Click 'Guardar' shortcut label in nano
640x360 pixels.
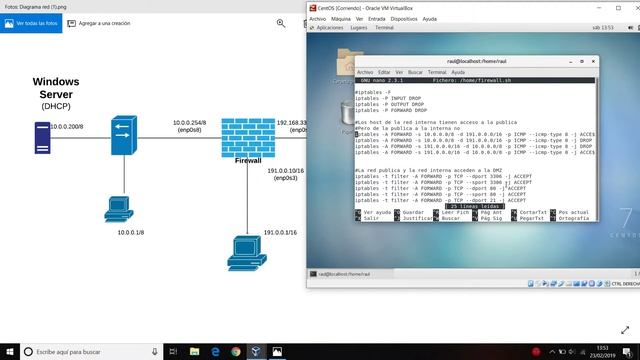pyautogui.click(x=413, y=212)
